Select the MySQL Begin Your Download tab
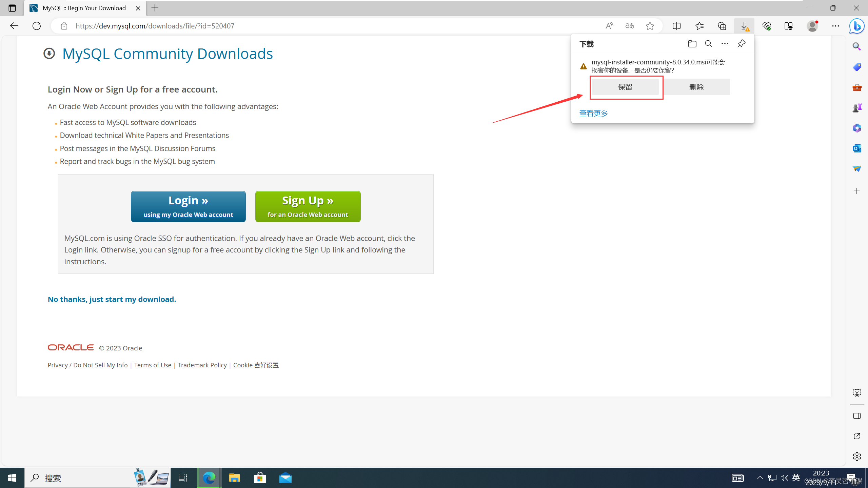The width and height of the screenshot is (868, 488). [85, 8]
